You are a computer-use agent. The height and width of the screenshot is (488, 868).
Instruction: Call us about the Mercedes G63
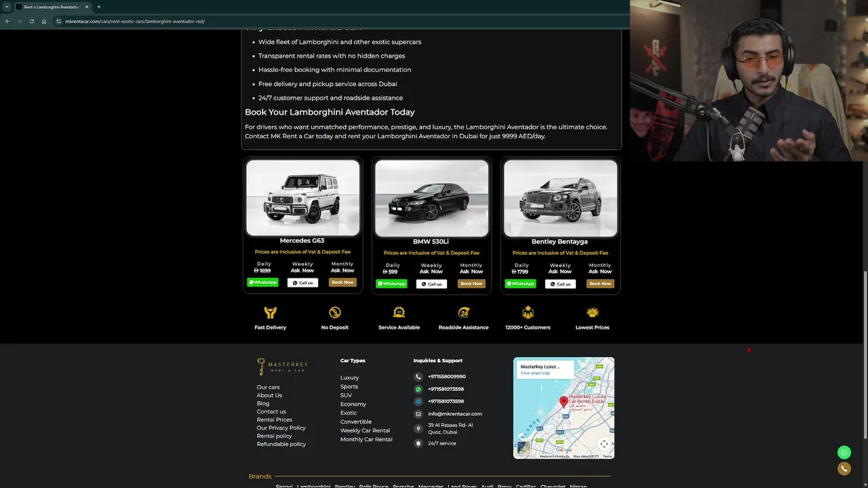tap(302, 283)
